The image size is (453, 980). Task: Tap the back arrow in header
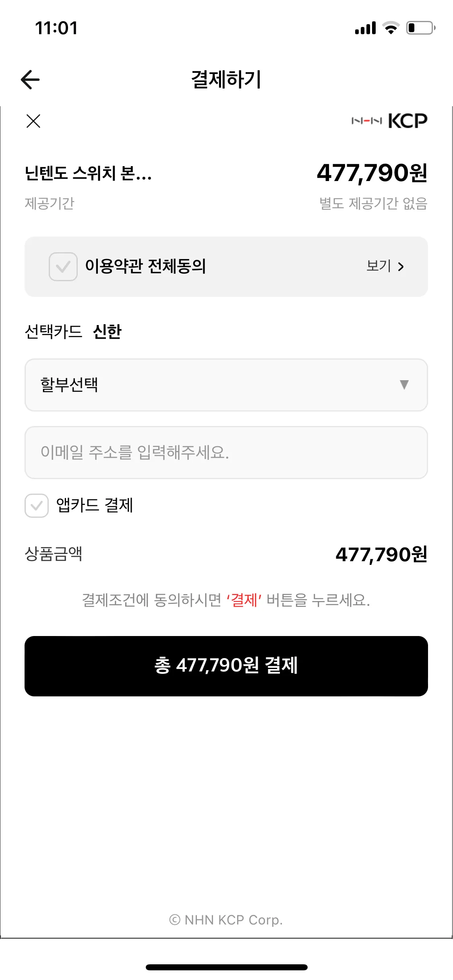pyautogui.click(x=30, y=79)
